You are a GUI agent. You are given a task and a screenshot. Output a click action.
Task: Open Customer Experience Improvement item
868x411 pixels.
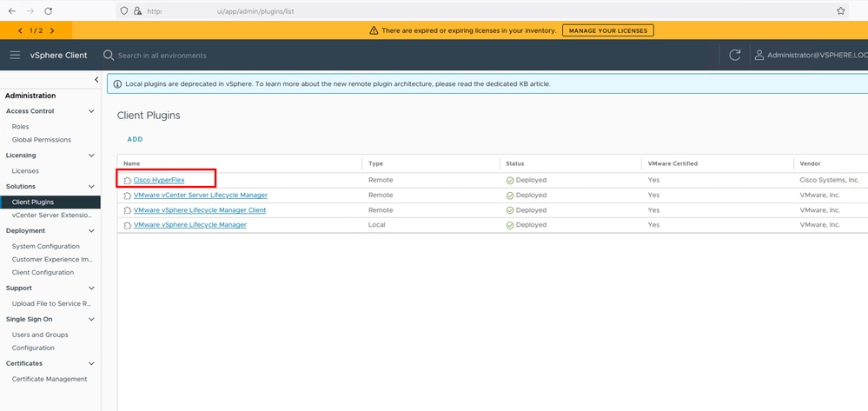coord(53,260)
